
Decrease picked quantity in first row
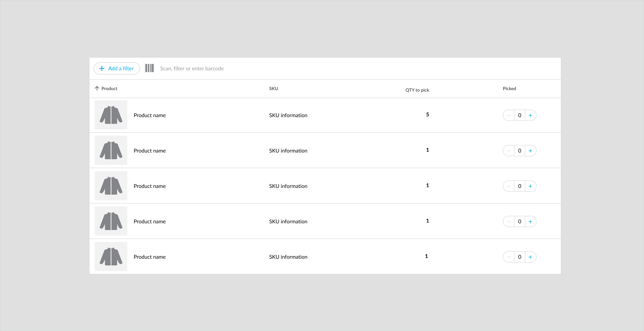509,115
